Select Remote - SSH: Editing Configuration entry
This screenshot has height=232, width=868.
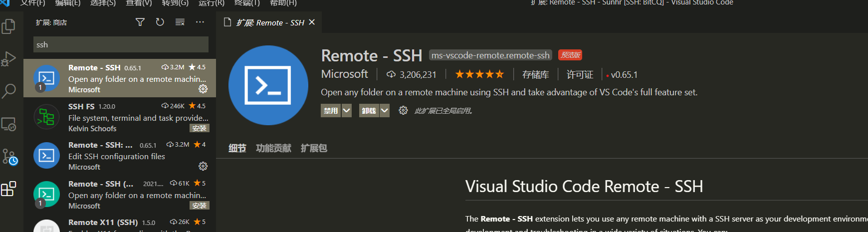click(x=120, y=156)
